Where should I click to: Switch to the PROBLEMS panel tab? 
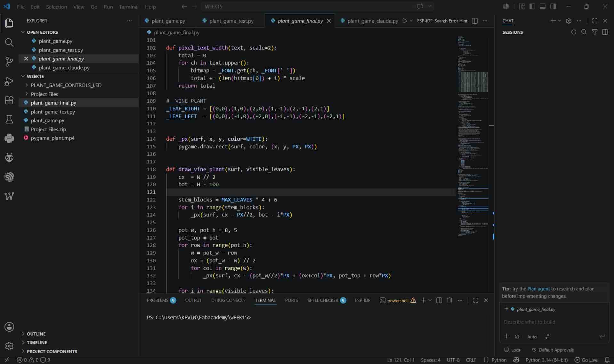point(161,300)
